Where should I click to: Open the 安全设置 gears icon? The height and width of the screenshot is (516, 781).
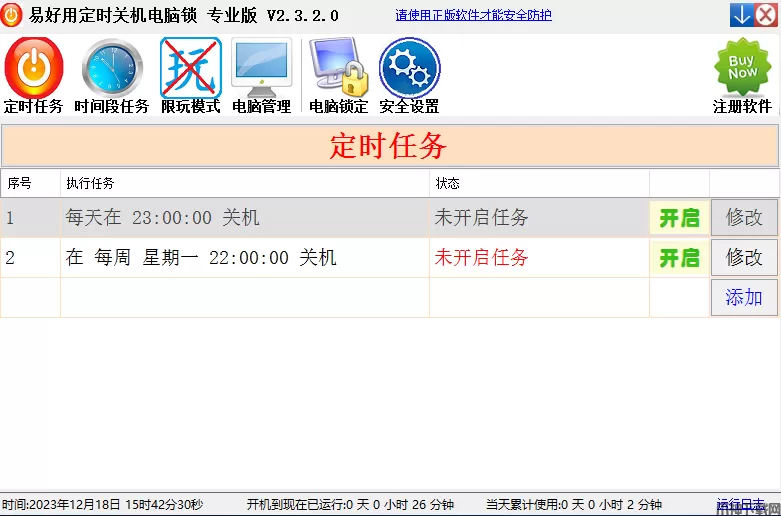coord(409,76)
